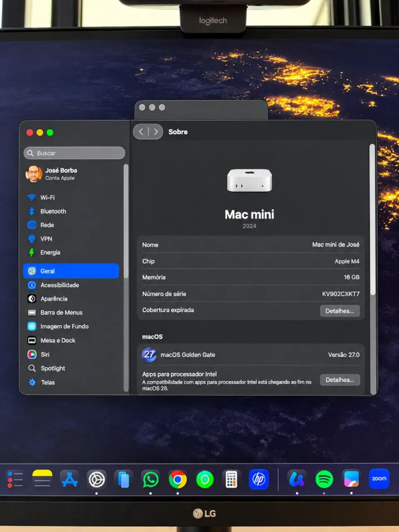Open Energia settings

click(x=71, y=252)
